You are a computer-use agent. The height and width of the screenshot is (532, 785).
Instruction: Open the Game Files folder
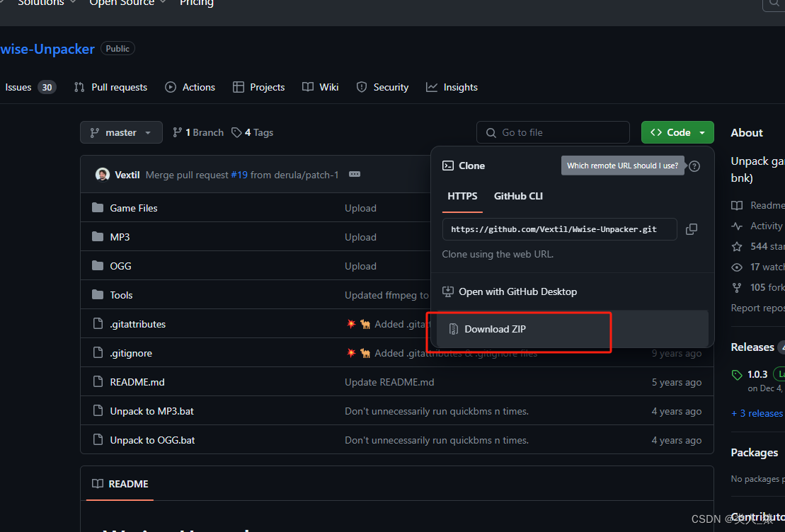tap(134, 208)
